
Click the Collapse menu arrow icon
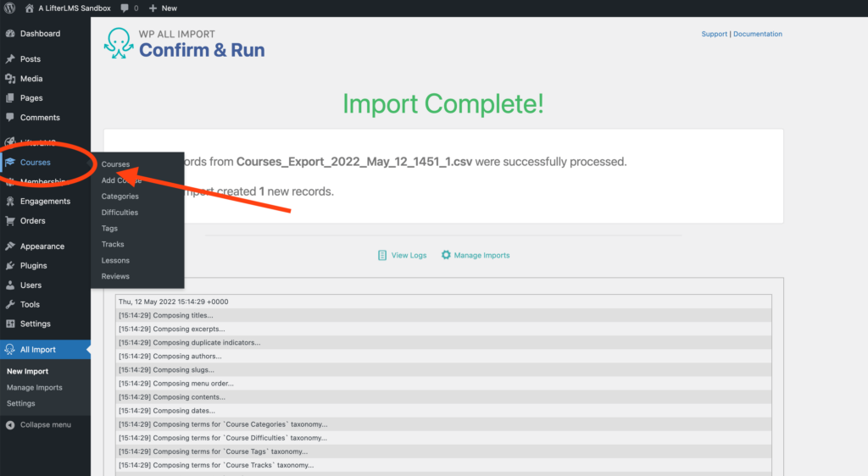pos(10,424)
